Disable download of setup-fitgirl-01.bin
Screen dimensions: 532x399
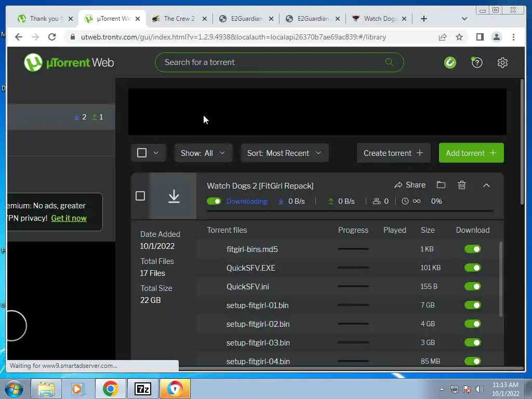pos(473,305)
